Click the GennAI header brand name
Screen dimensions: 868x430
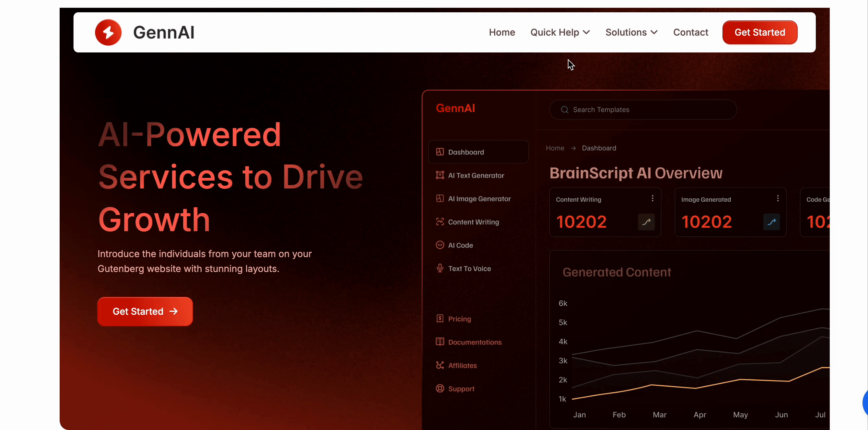[x=164, y=32]
